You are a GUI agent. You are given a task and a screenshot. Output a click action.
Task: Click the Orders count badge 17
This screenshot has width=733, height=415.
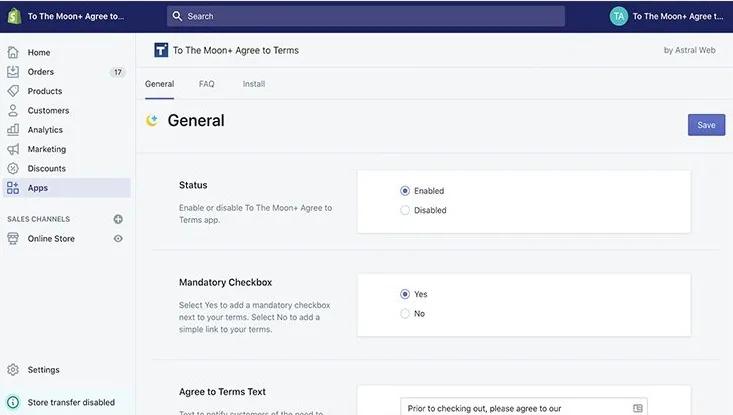coord(118,72)
